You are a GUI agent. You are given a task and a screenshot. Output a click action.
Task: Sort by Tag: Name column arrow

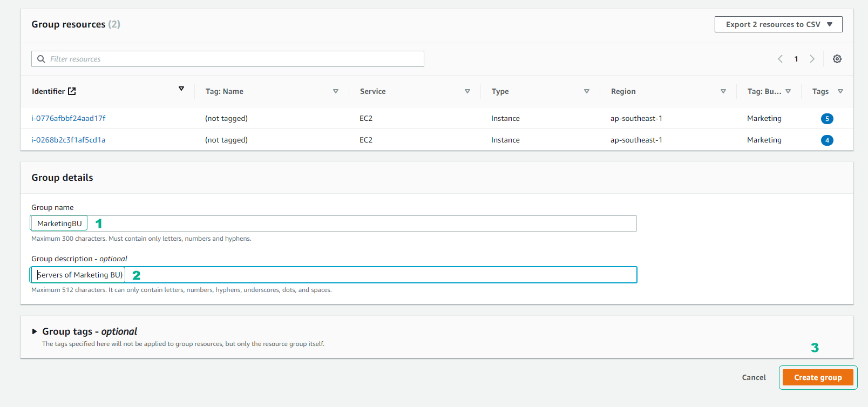[x=336, y=91]
